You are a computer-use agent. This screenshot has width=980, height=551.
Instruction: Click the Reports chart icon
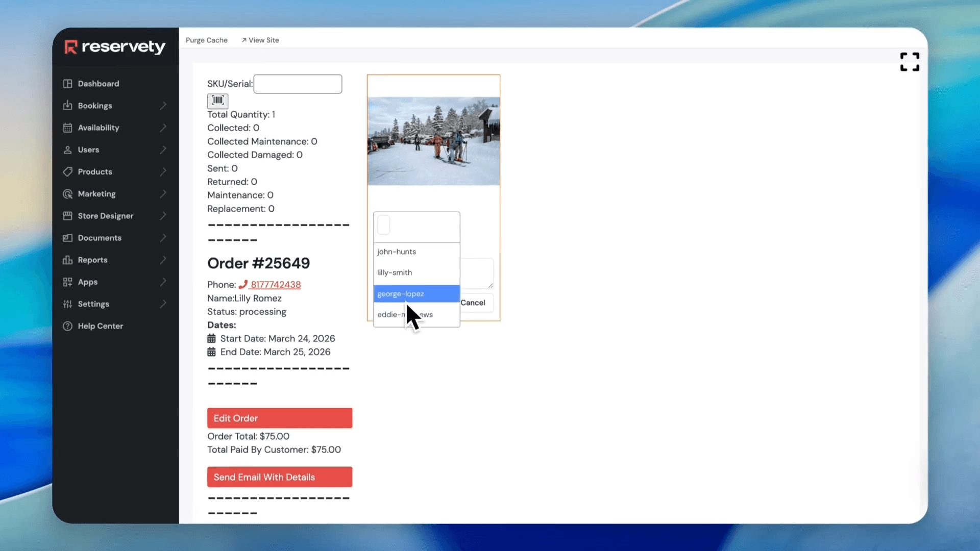coord(67,260)
